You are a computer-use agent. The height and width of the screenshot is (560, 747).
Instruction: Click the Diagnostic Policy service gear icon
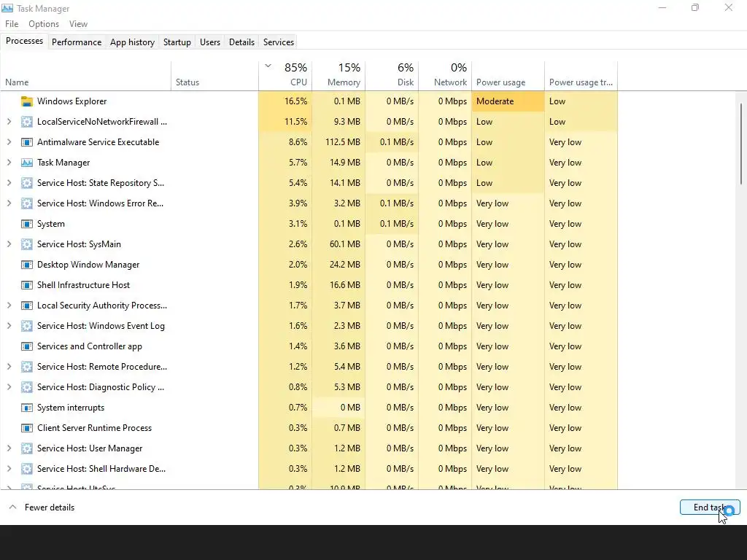(x=27, y=387)
